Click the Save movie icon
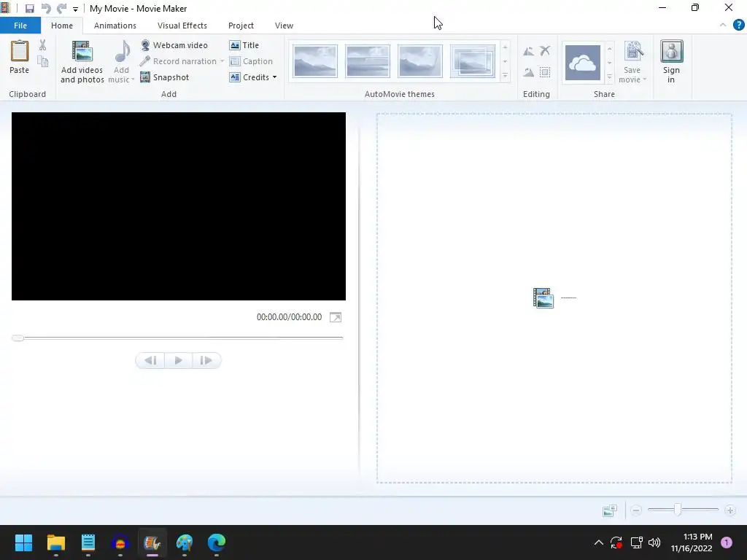Viewport: 747px width, 560px height. tap(634, 52)
